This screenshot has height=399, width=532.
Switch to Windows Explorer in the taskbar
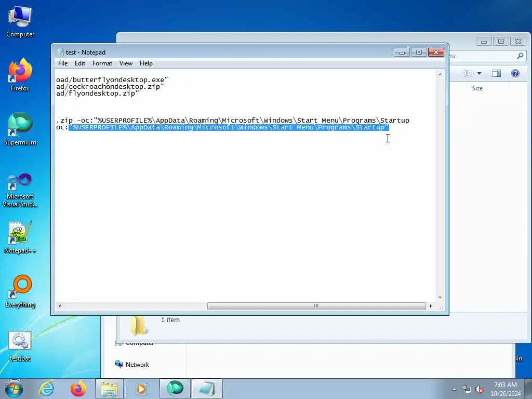pyautogui.click(x=109, y=389)
